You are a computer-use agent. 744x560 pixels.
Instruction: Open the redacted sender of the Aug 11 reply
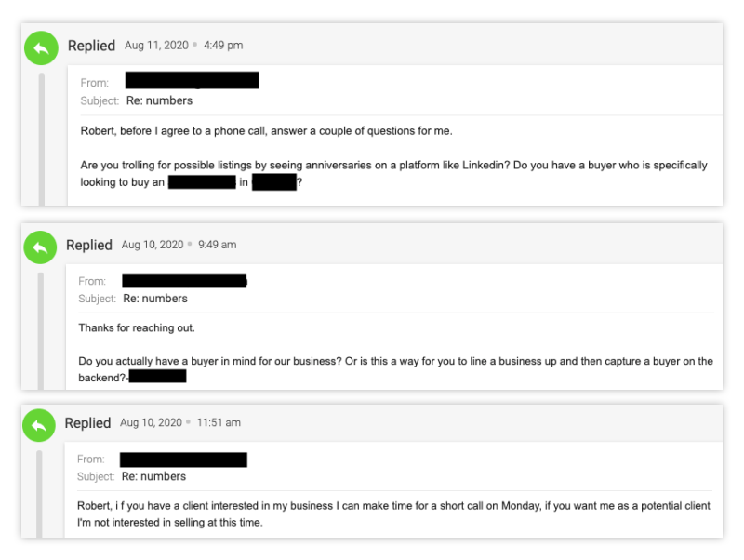pyautogui.click(x=192, y=81)
